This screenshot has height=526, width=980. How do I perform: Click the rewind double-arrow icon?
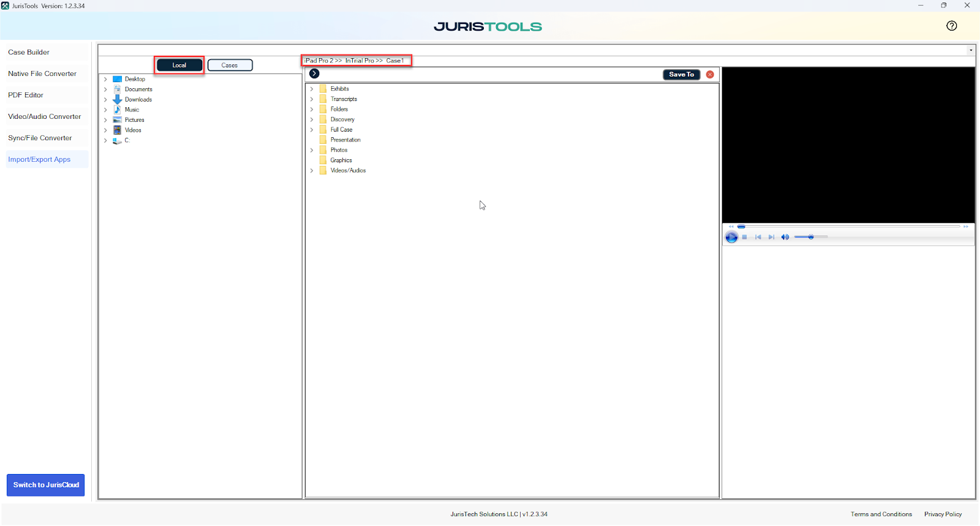(x=731, y=227)
